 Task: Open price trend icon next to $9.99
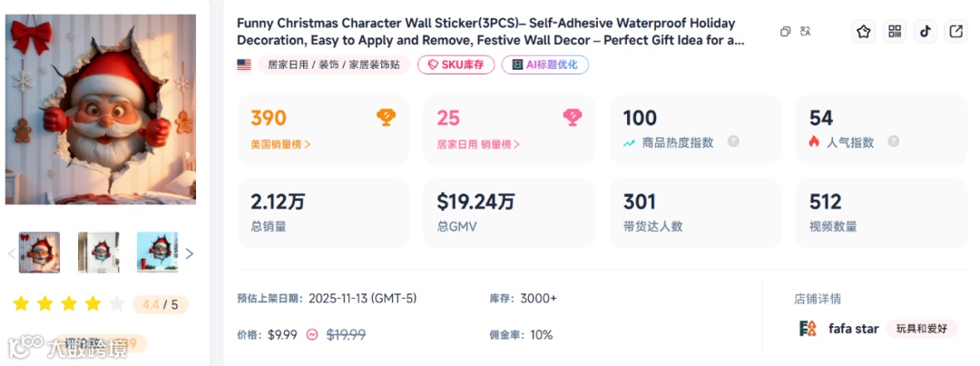point(312,334)
